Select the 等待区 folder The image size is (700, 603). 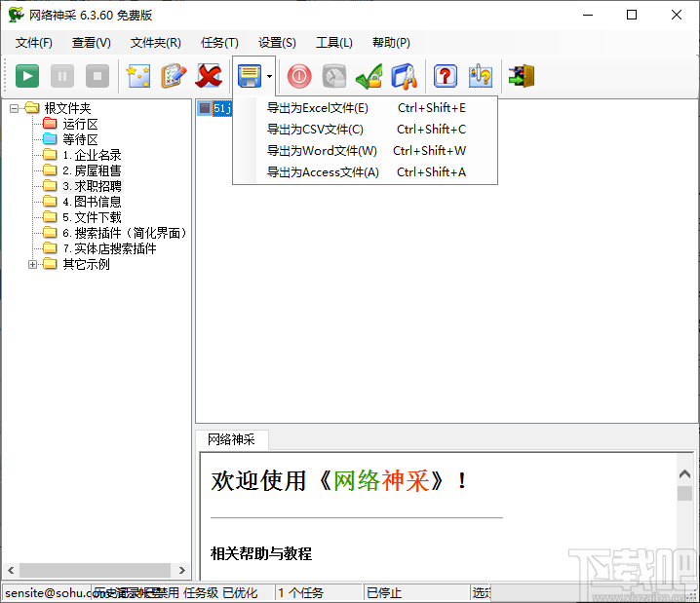pyautogui.click(x=80, y=139)
